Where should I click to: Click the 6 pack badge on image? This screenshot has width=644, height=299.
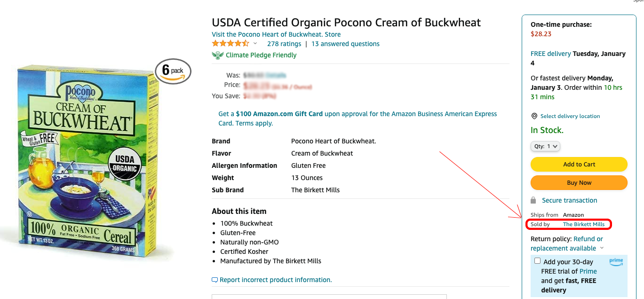tap(173, 71)
